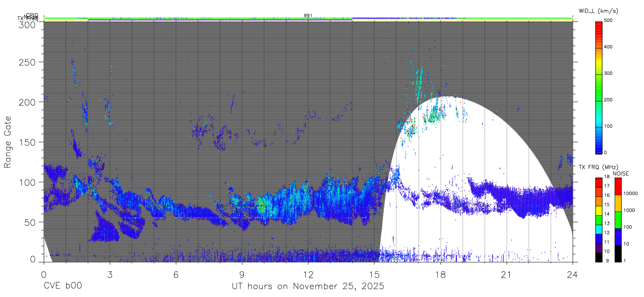The image size is (644, 297).
Task: Click the blue NOISE segment above 10
Action: click(618, 236)
